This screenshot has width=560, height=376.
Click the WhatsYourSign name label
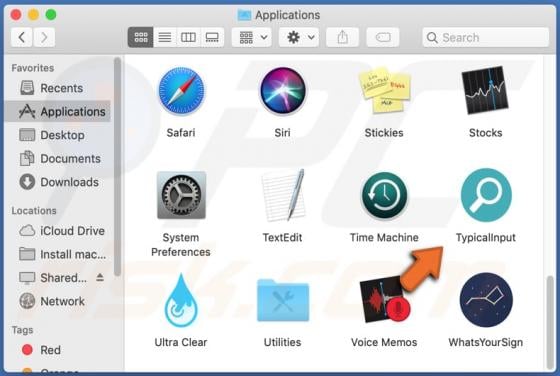(486, 342)
